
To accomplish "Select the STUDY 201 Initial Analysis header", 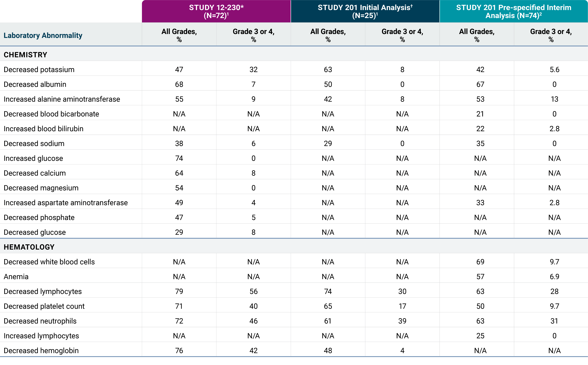I will [365, 11].
